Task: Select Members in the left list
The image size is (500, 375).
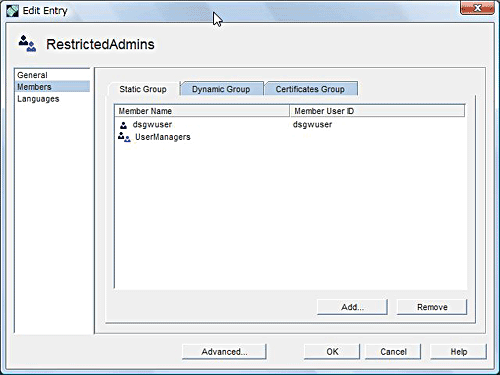Action: 52,87
